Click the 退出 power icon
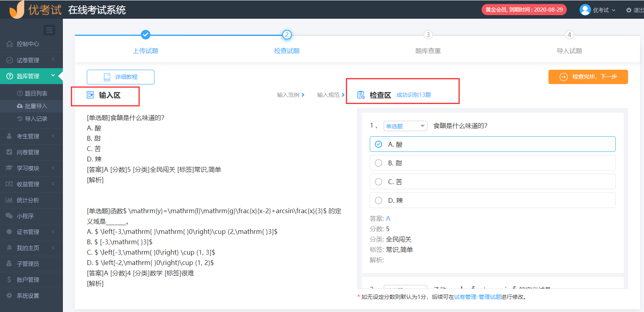This screenshot has height=312, width=644. pyautogui.click(x=629, y=10)
